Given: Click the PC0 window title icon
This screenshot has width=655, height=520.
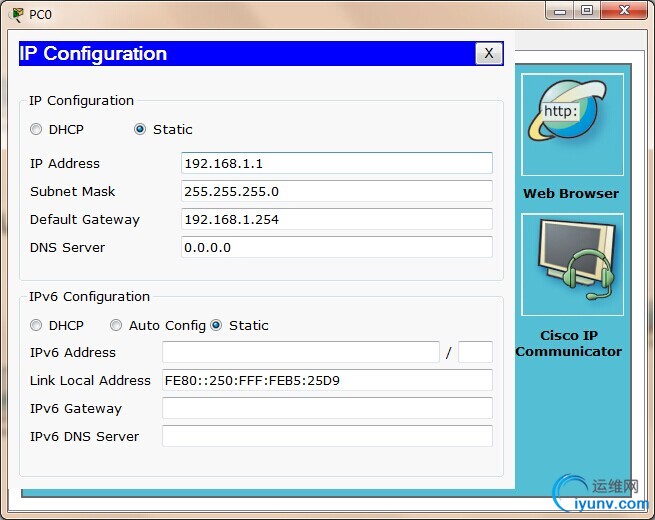Looking at the screenshot, I should (x=17, y=15).
